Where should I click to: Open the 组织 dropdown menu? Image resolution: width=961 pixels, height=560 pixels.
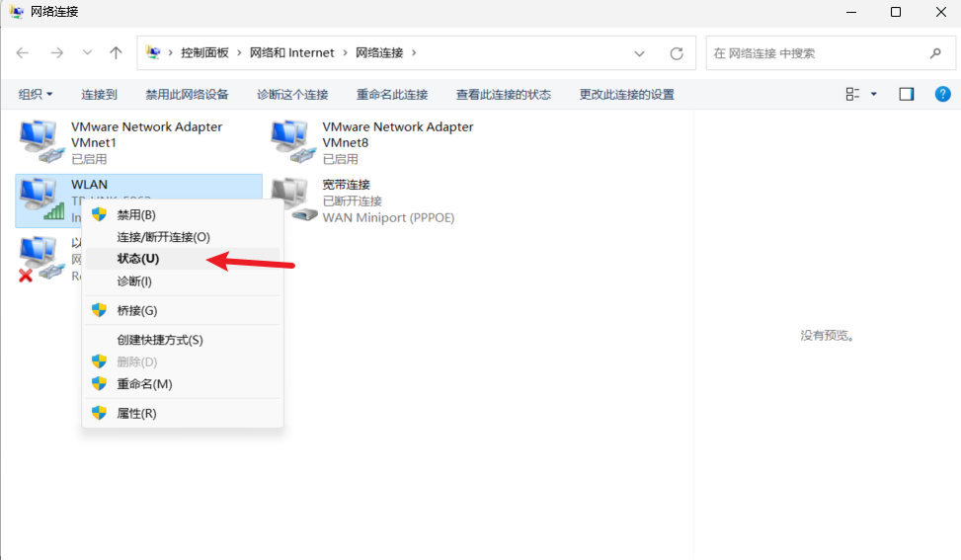coord(36,95)
